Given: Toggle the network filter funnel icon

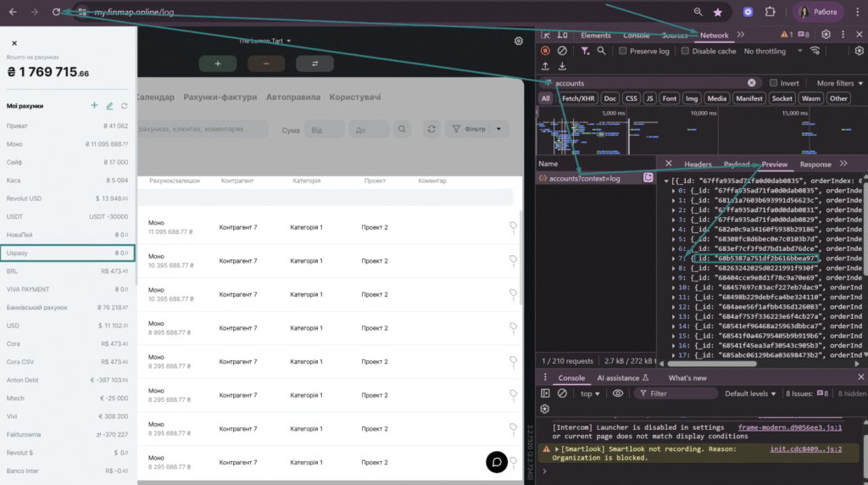Looking at the screenshot, I should [x=585, y=50].
